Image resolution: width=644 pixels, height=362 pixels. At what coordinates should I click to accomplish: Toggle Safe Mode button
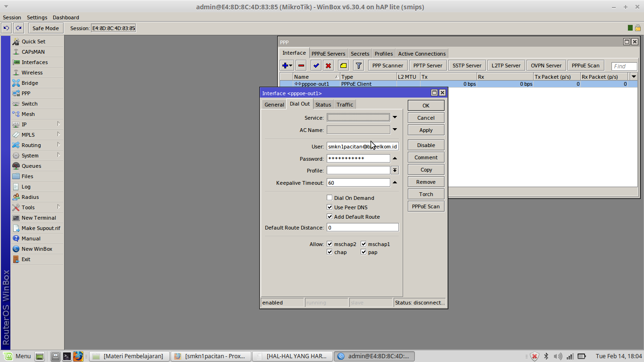[46, 28]
